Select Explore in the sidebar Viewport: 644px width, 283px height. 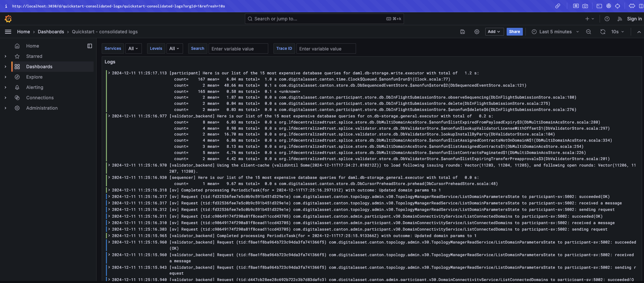(34, 77)
